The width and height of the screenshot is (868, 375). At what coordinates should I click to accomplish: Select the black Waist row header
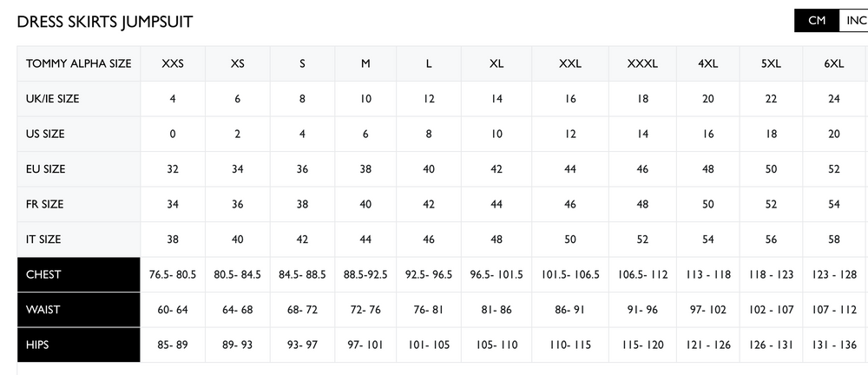tap(79, 310)
